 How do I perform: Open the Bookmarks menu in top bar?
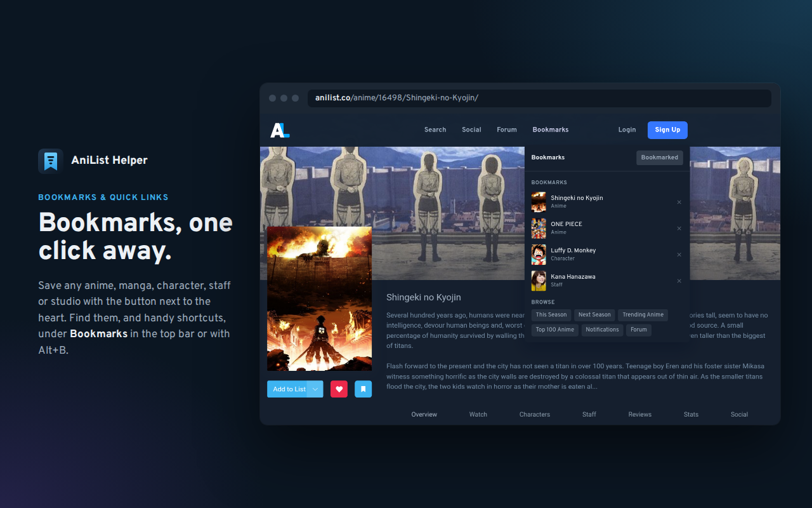tap(551, 130)
